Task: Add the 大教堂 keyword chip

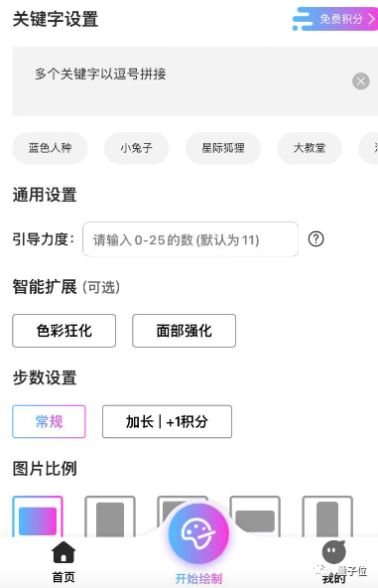Action: pyautogui.click(x=310, y=148)
